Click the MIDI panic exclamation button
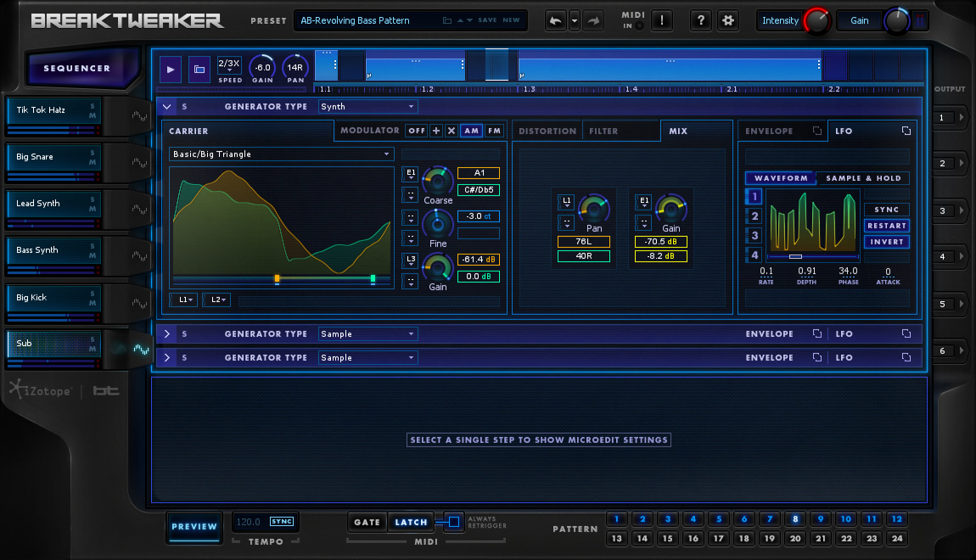This screenshot has width=976, height=560. pyautogui.click(x=662, y=20)
